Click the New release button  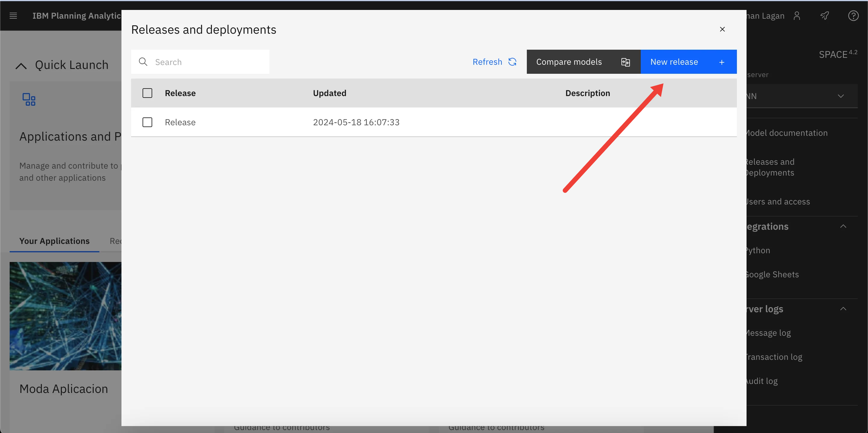(x=689, y=61)
